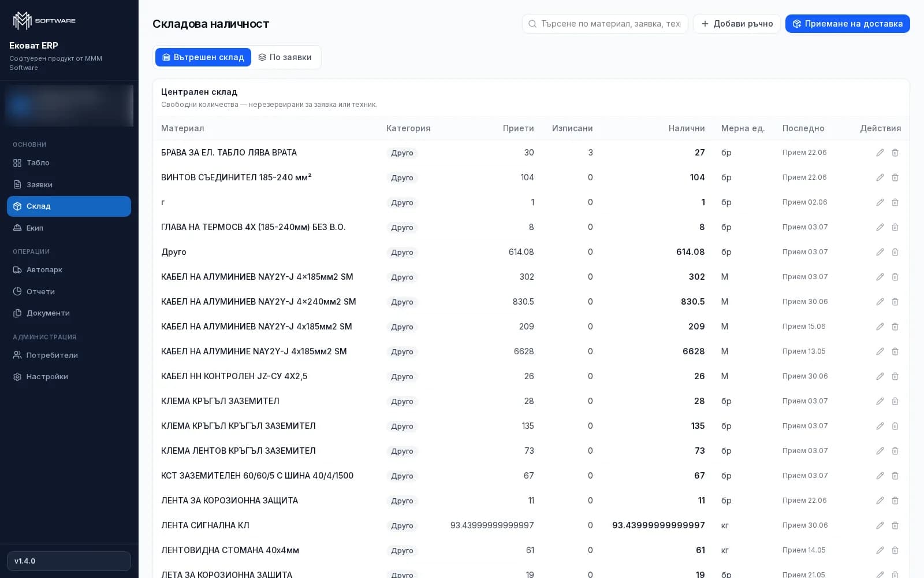Edit the ЛЕНТА ЗА КОРОЗИОННА ЗАЩИТА row
The width and height of the screenshot is (924, 578).
[x=880, y=501]
